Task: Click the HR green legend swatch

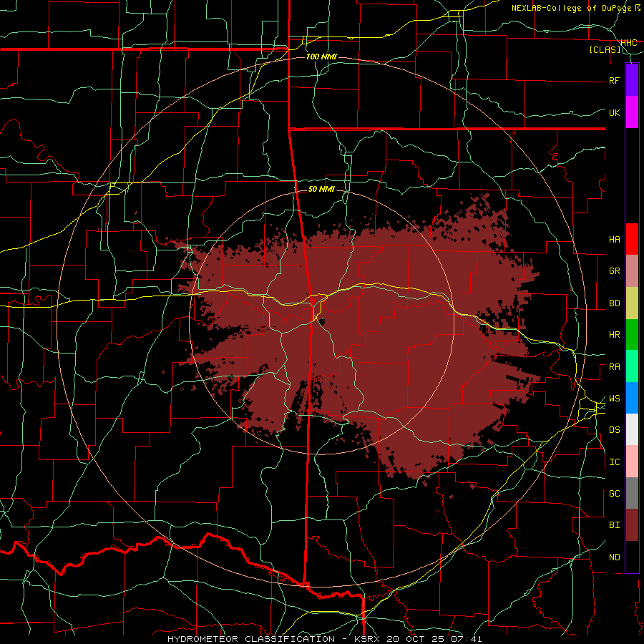Action: [632, 334]
